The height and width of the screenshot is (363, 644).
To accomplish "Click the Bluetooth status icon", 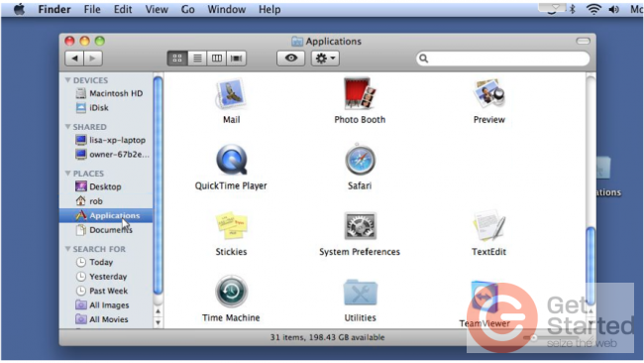I will (x=572, y=9).
